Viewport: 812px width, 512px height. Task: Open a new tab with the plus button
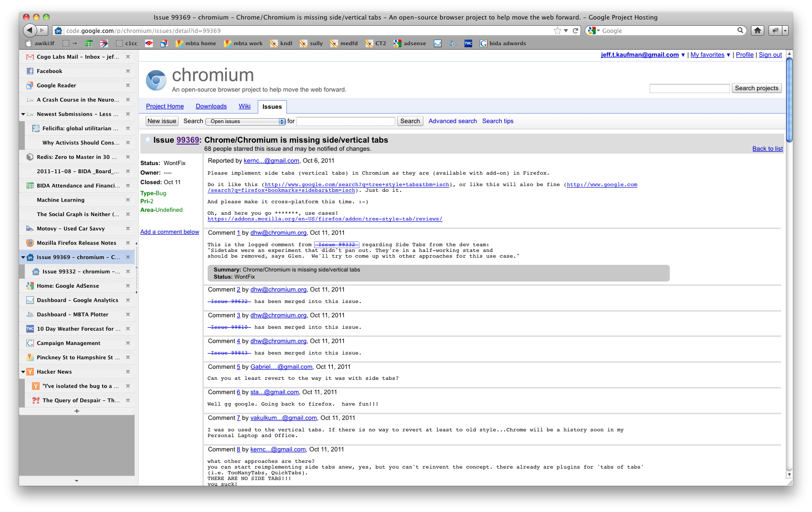coord(77,411)
